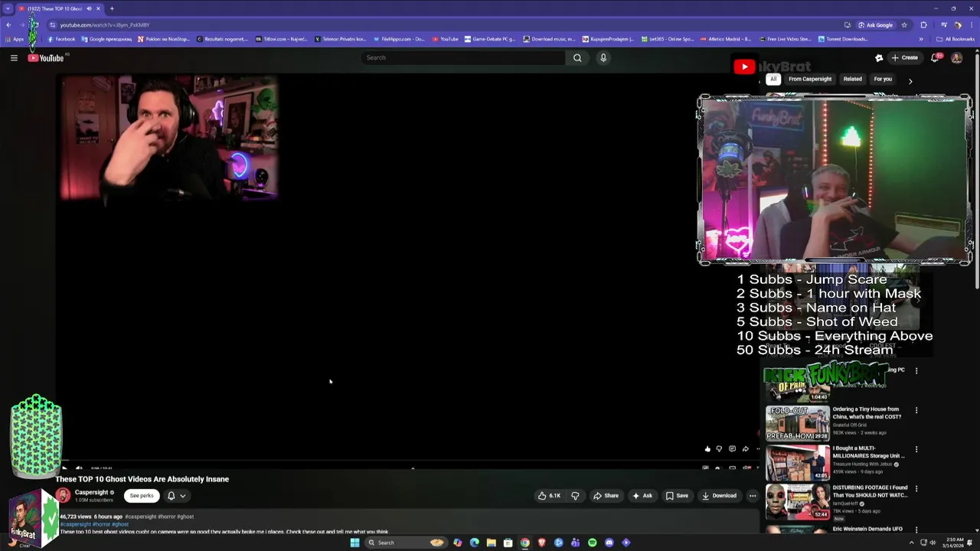This screenshot has width=980, height=551.
Task: Open the account avatar menu
Action: [x=956, y=57]
